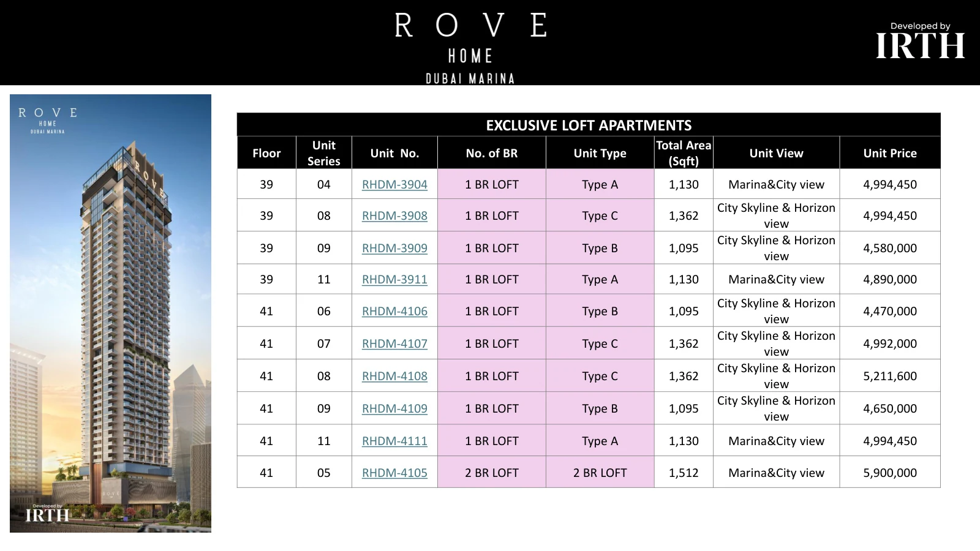Viewport: 980px width, 551px height.
Task: Open the RHDM-3909 unit link
Action: point(394,248)
